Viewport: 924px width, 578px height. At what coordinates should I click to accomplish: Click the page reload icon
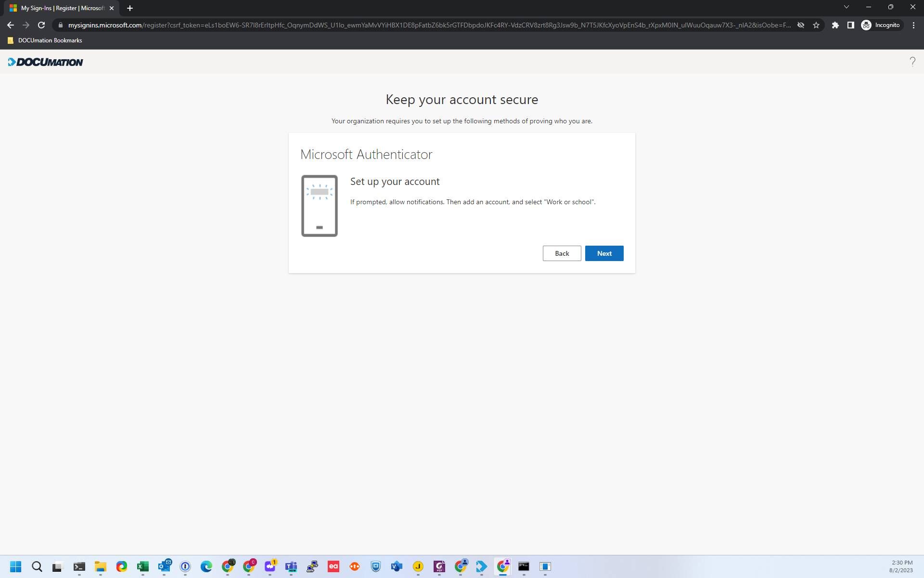[x=41, y=25]
